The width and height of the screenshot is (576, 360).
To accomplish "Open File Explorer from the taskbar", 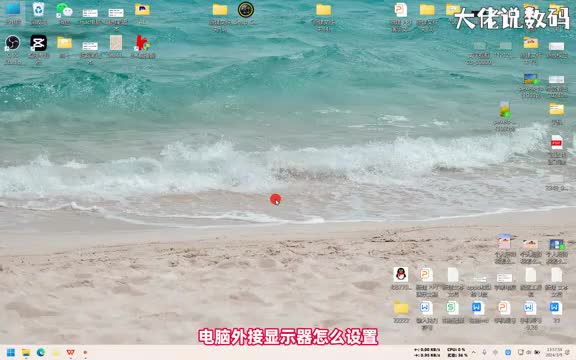I will click(x=26, y=353).
